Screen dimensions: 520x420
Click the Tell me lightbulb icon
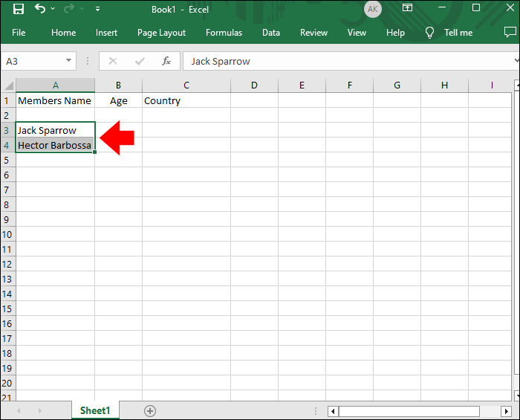[x=429, y=33]
